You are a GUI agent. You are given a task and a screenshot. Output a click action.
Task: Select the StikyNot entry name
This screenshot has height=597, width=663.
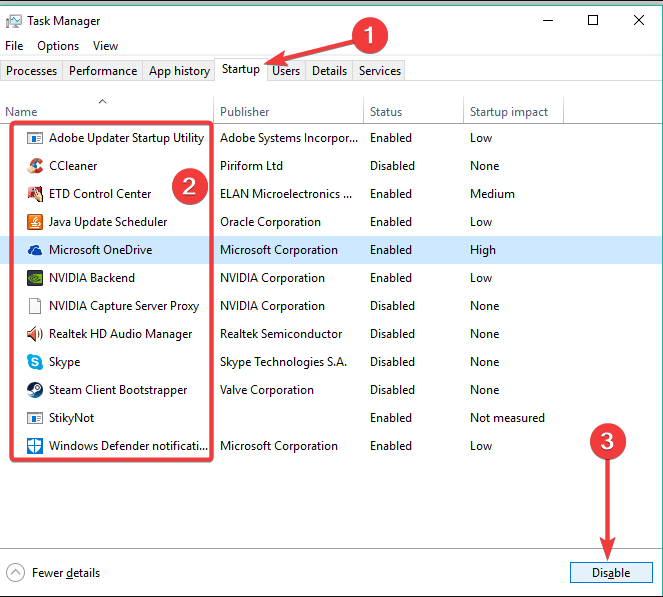[x=71, y=418]
